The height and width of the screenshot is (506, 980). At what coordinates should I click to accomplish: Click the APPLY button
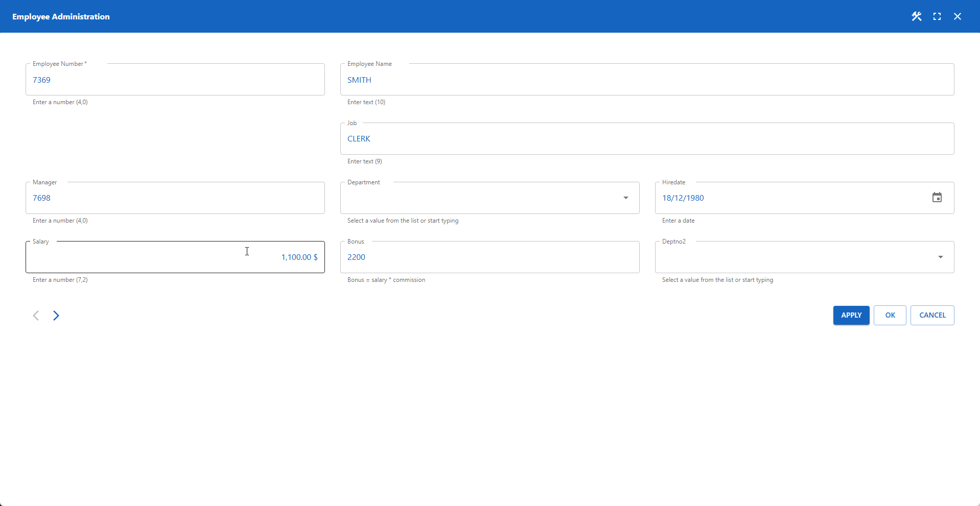pos(851,315)
